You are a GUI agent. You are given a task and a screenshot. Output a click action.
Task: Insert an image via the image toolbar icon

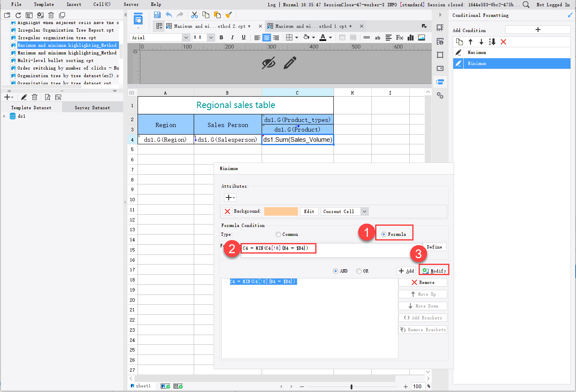tap(421, 37)
